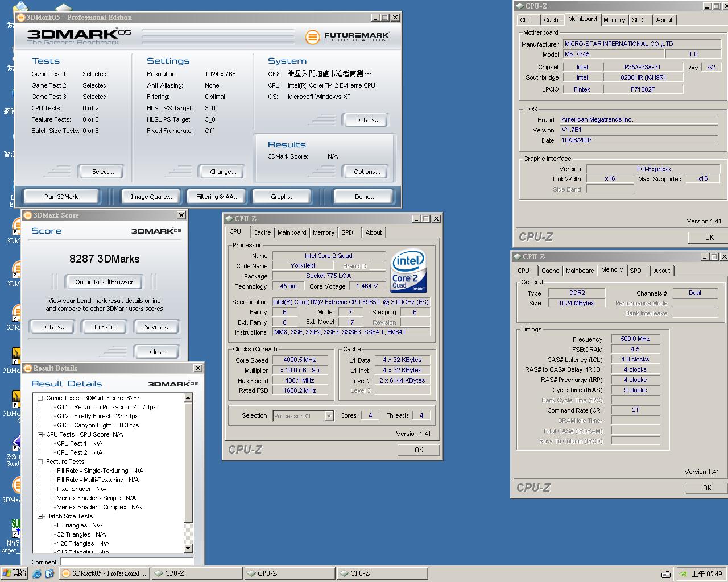This screenshot has width=728, height=582.
Task: Close the 3DMark Score dialog via Close button
Action: tap(157, 352)
